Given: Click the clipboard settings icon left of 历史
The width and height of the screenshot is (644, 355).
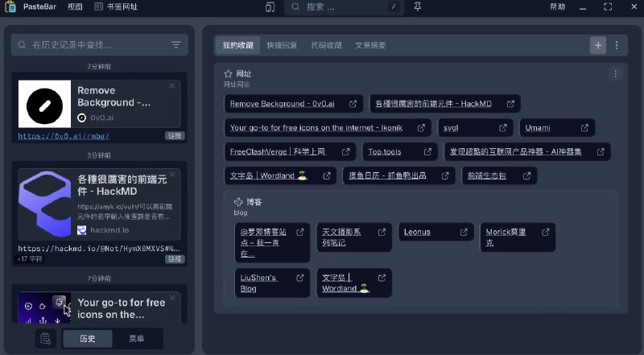Looking at the screenshot, I should point(45,339).
